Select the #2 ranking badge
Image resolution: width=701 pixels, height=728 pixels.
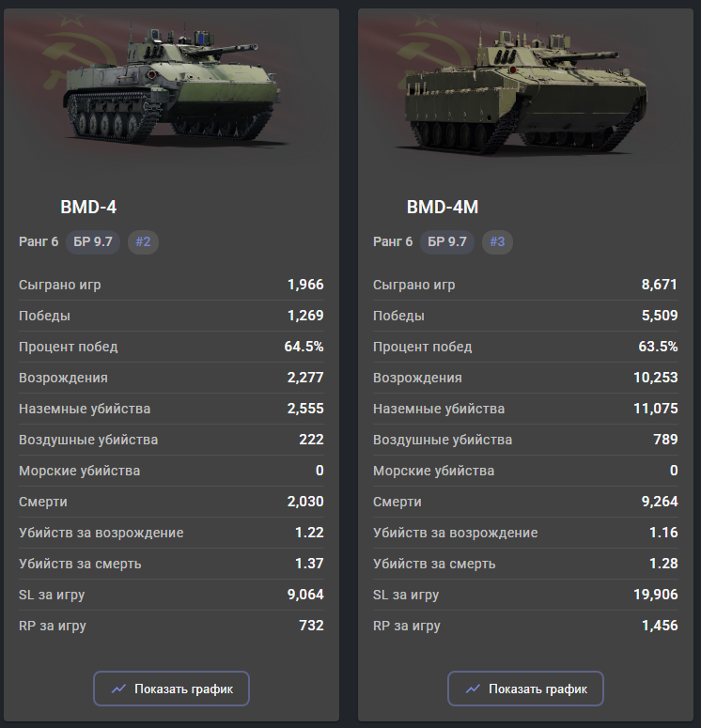pyautogui.click(x=143, y=241)
